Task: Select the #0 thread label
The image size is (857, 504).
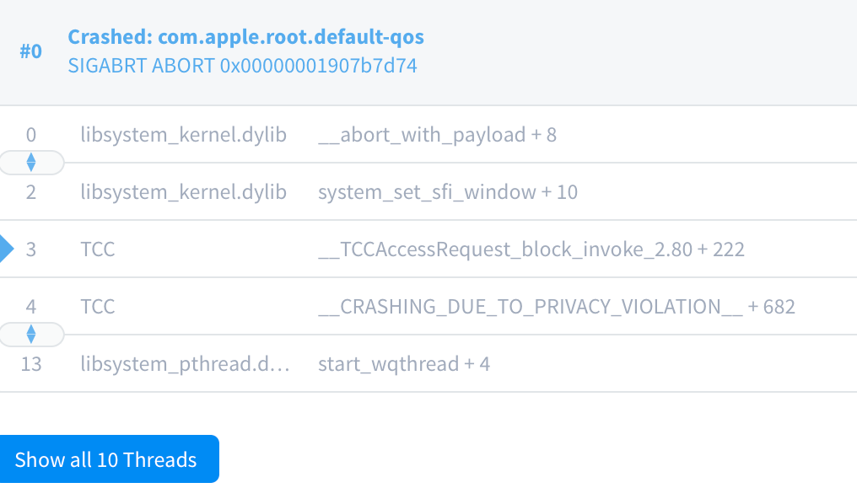Action: [x=31, y=51]
